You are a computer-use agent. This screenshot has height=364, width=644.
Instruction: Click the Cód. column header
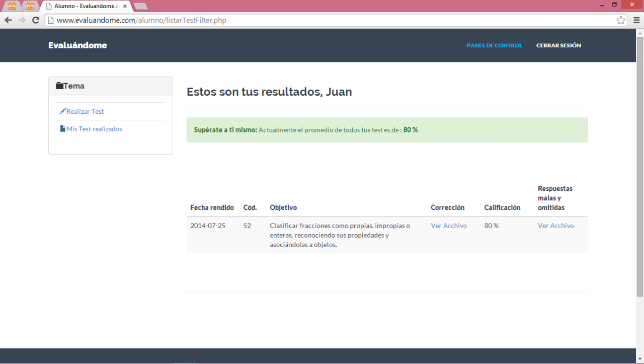pyautogui.click(x=250, y=207)
